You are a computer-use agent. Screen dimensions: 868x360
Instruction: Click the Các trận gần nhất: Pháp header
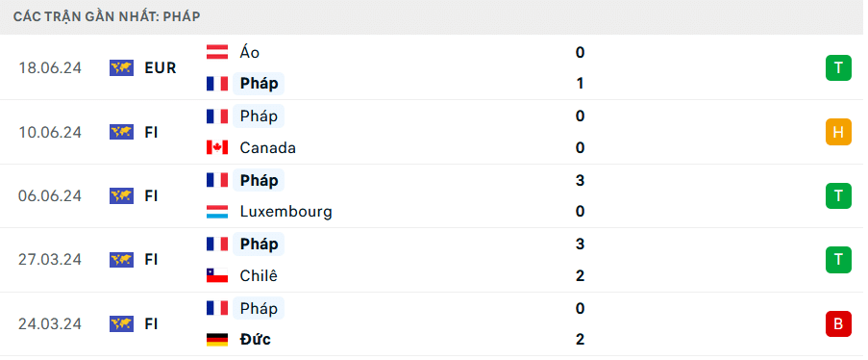coord(107,16)
